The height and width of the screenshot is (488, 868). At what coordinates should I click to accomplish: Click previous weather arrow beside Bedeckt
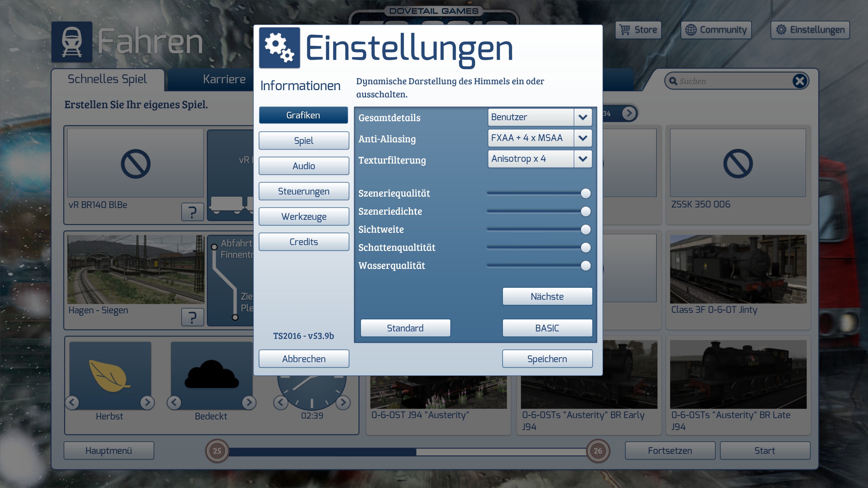(x=174, y=402)
